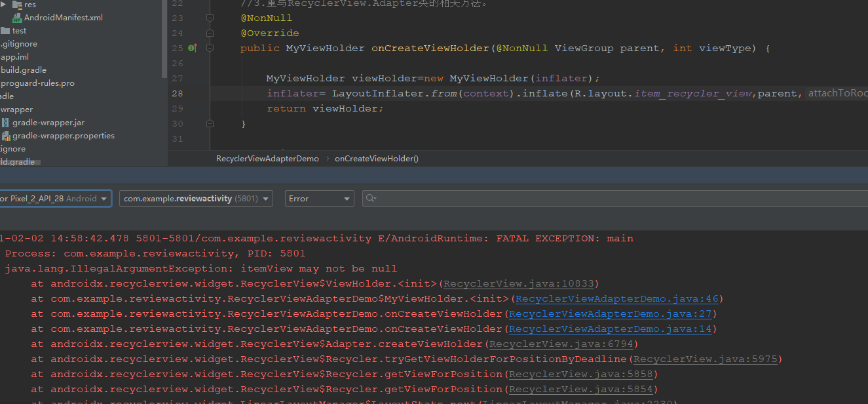Open link RecyclerViewAdapterDemo.java:27

(610, 314)
